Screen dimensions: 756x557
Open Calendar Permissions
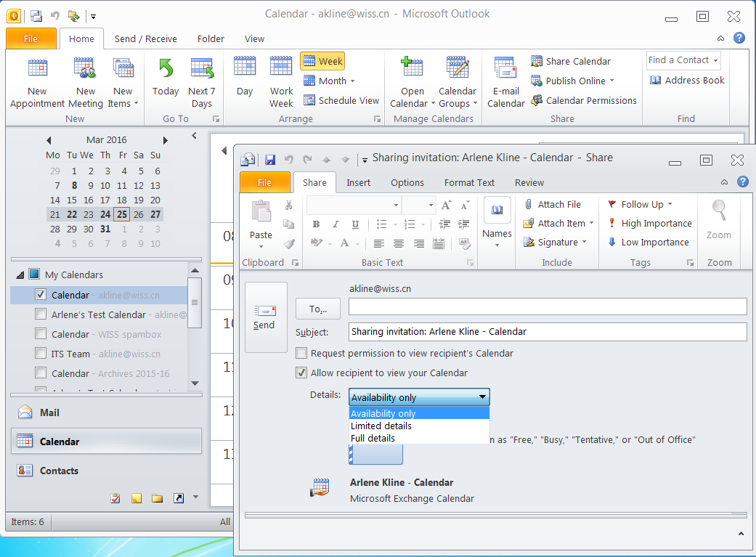tap(583, 100)
